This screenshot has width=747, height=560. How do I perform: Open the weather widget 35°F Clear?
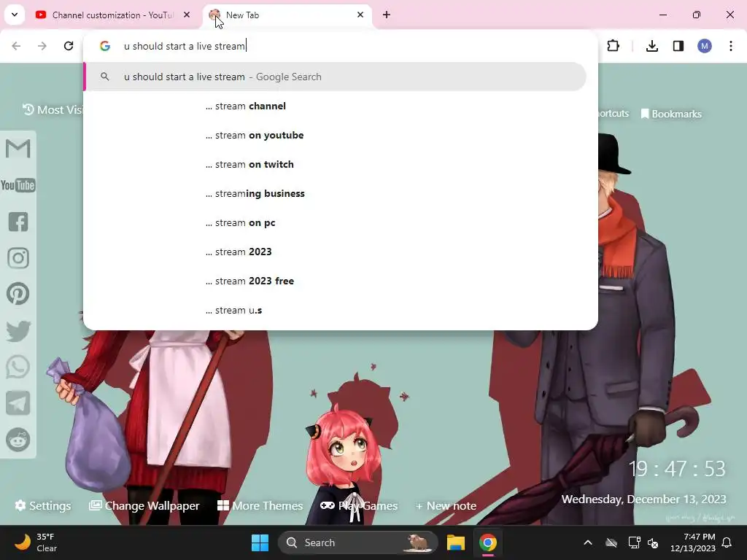pyautogui.click(x=36, y=542)
